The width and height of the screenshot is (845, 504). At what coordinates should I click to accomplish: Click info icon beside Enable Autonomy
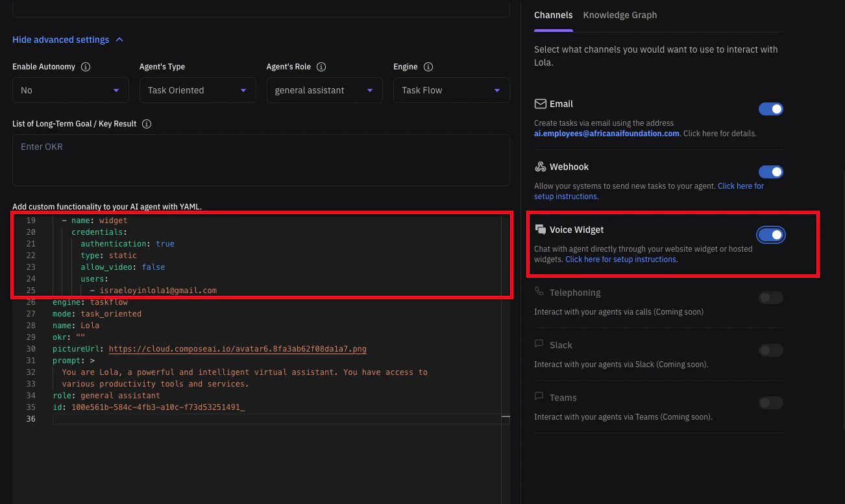[86, 67]
